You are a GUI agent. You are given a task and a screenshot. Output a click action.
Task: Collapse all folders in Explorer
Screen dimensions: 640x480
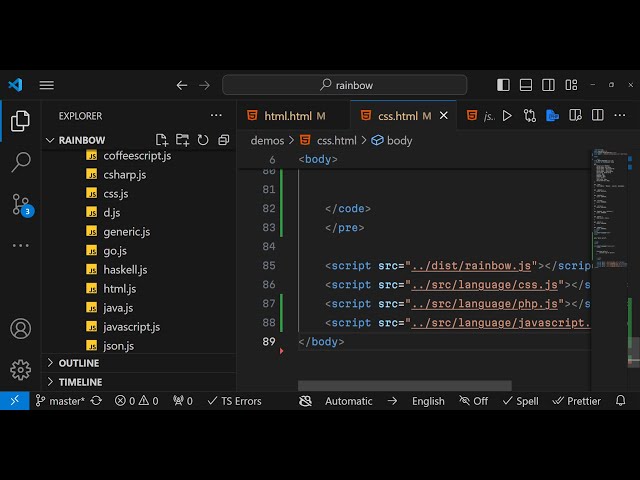(x=223, y=141)
